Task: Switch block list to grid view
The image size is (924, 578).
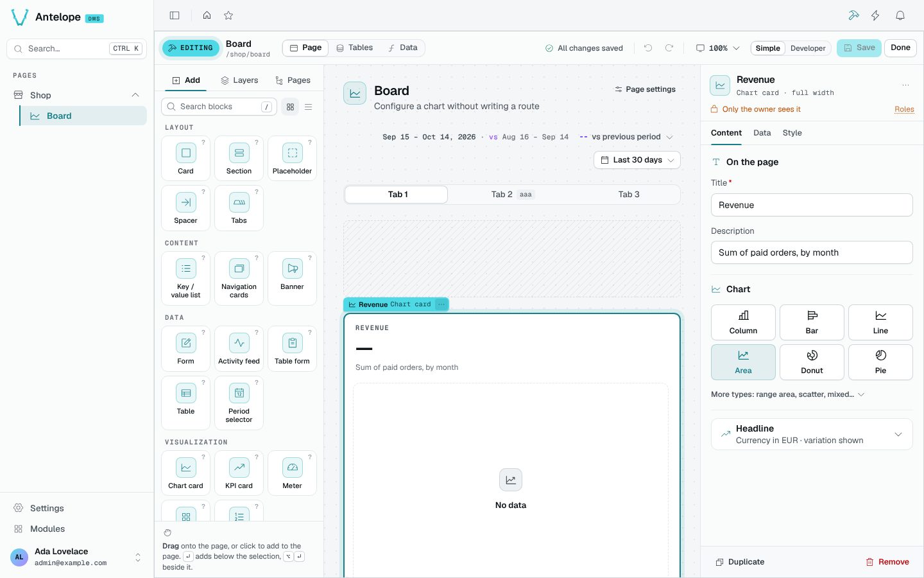Action: (x=291, y=107)
